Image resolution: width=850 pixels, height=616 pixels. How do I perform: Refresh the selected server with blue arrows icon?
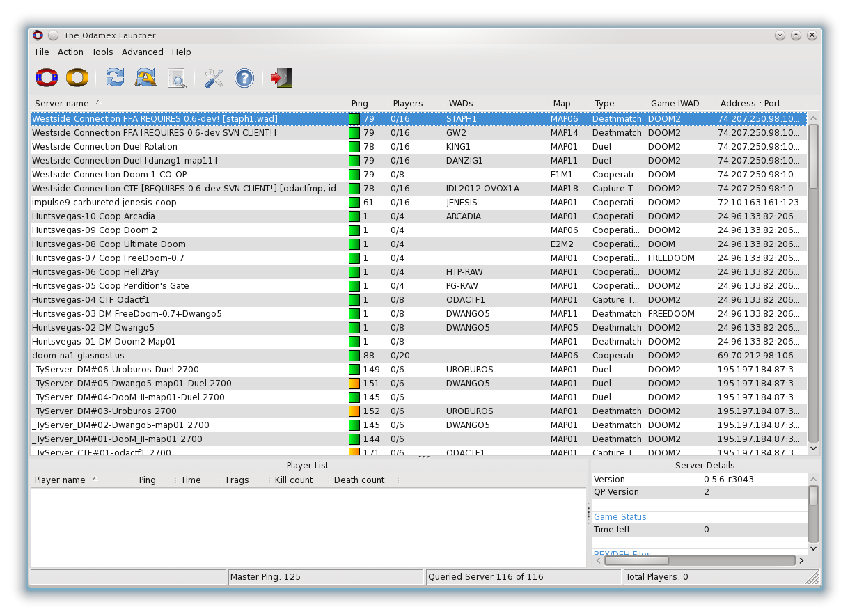pyautogui.click(x=115, y=78)
